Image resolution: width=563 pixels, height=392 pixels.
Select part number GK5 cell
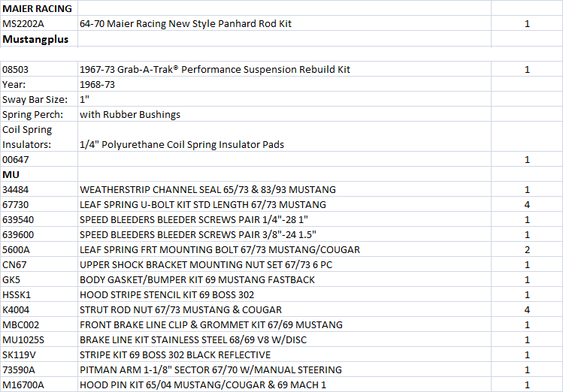[x=39, y=280]
